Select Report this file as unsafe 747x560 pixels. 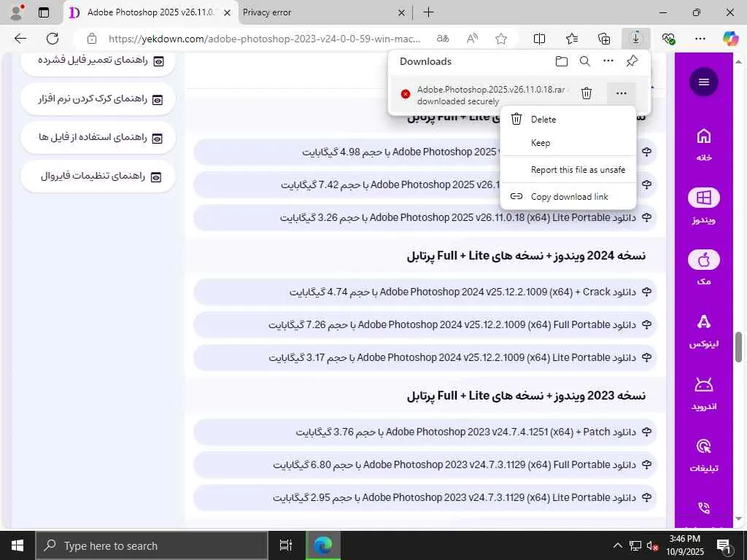pos(568,170)
